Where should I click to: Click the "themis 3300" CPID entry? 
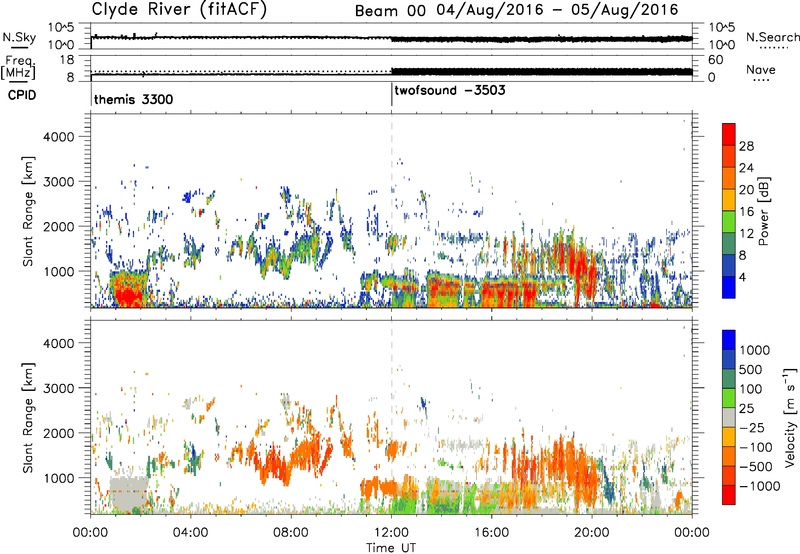[133, 99]
